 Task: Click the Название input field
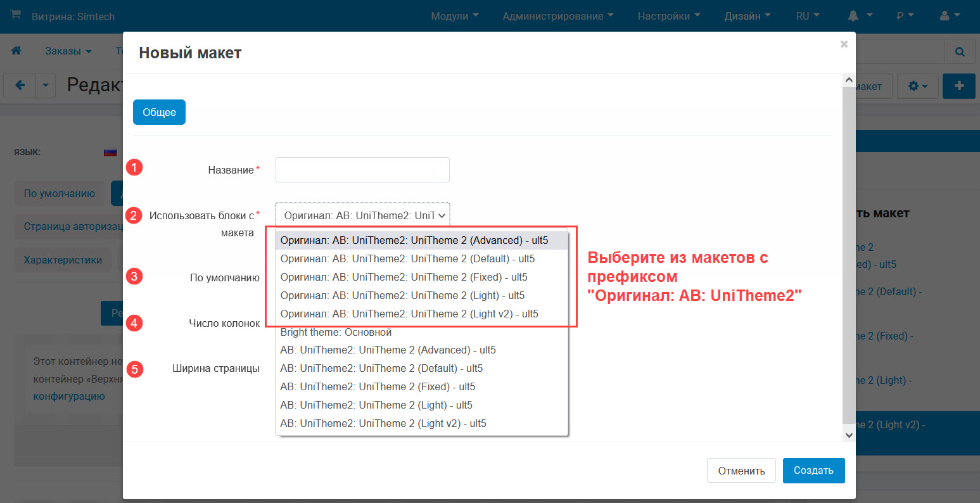362,170
